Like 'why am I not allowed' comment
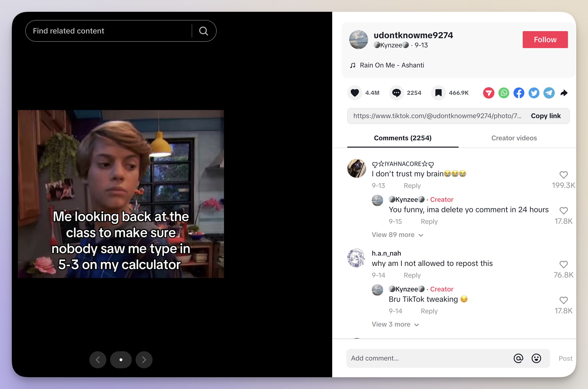588x389 pixels. [x=563, y=265]
